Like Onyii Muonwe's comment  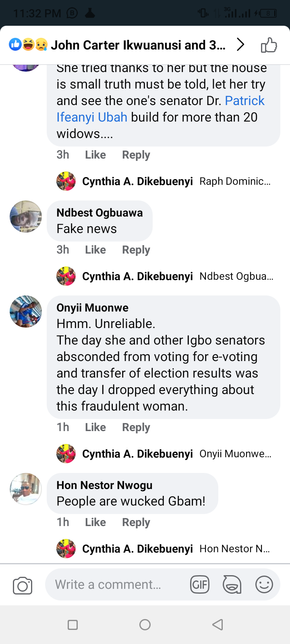pyautogui.click(x=95, y=427)
